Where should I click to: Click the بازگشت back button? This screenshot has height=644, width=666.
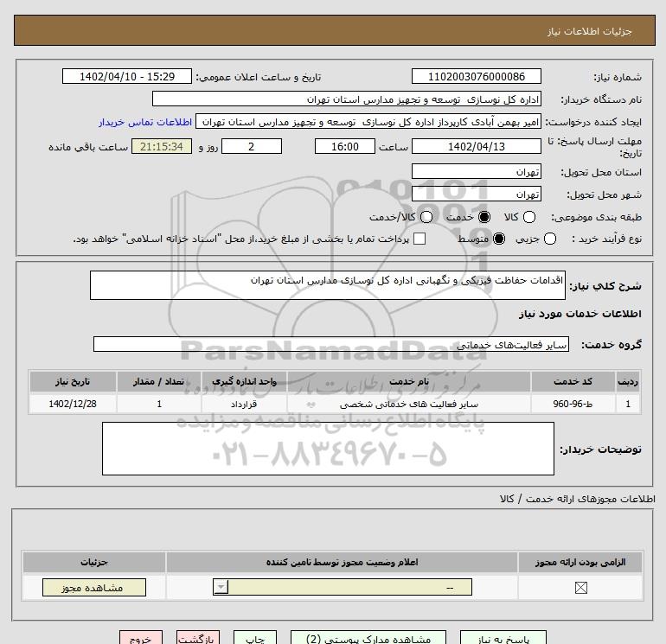(198, 638)
